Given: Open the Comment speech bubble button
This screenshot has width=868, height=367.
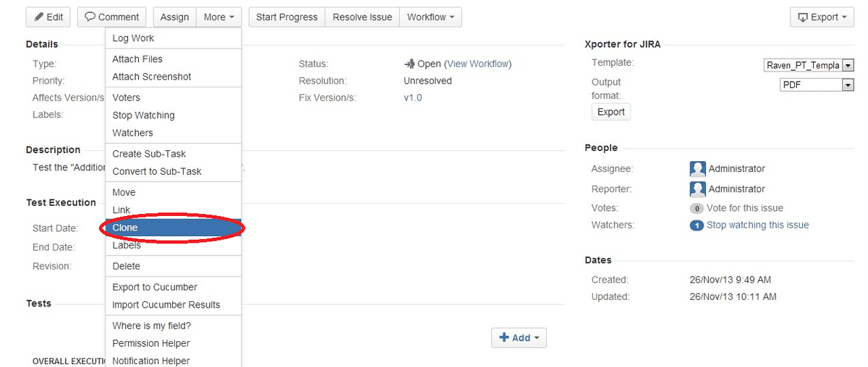Looking at the screenshot, I should [112, 17].
